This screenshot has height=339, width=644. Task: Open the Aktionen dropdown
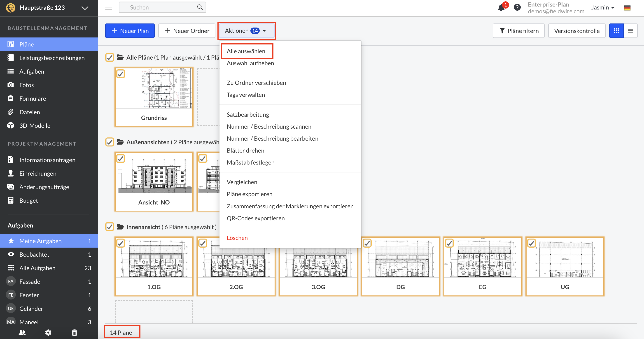[247, 31]
